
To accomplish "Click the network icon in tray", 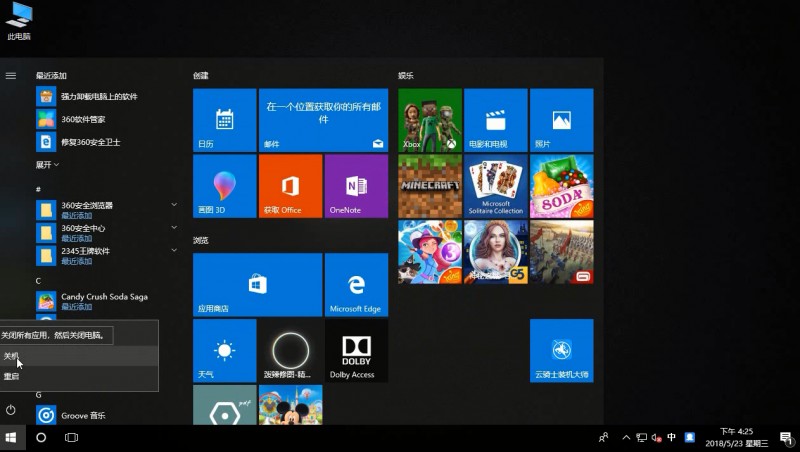I will click(x=641, y=438).
